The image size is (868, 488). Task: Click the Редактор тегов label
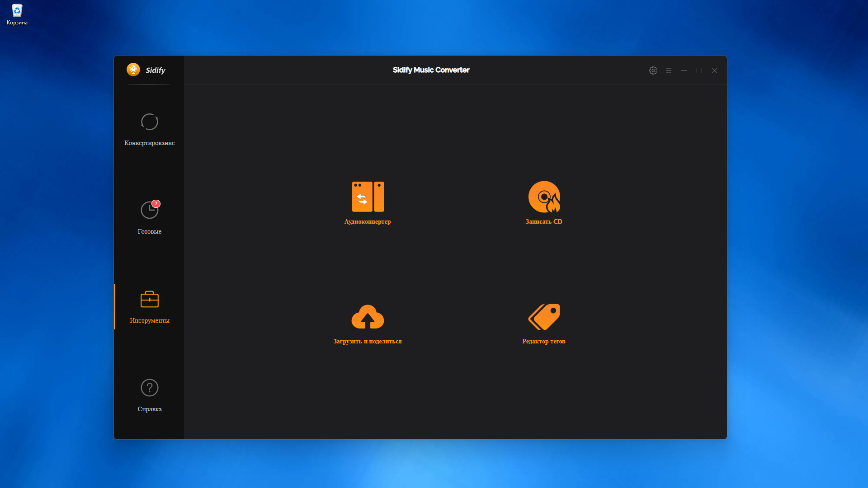(x=544, y=341)
